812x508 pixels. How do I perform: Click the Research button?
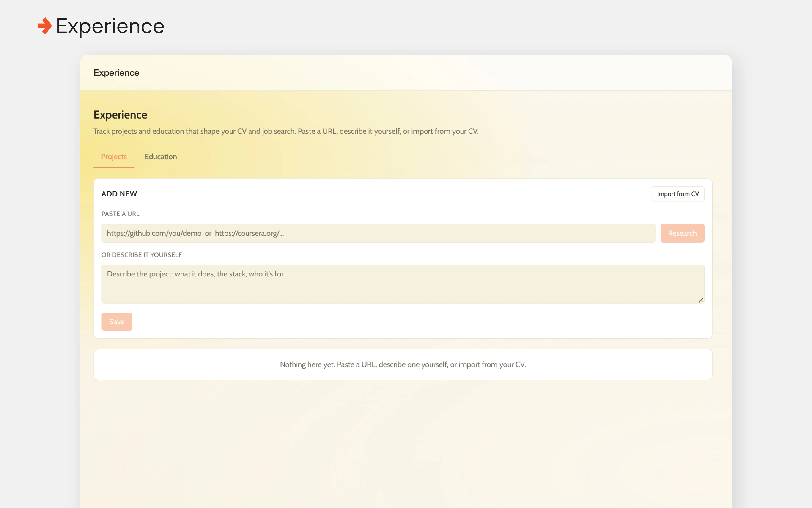(x=682, y=233)
